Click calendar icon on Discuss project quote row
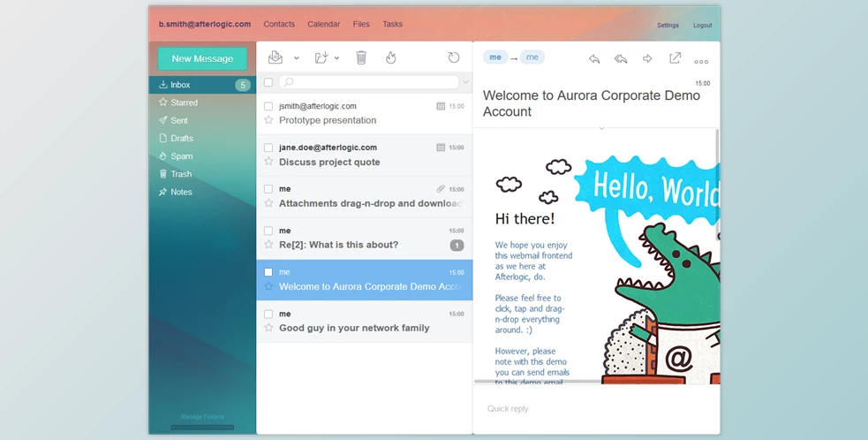Viewport: 868px width, 440px height. [x=441, y=148]
